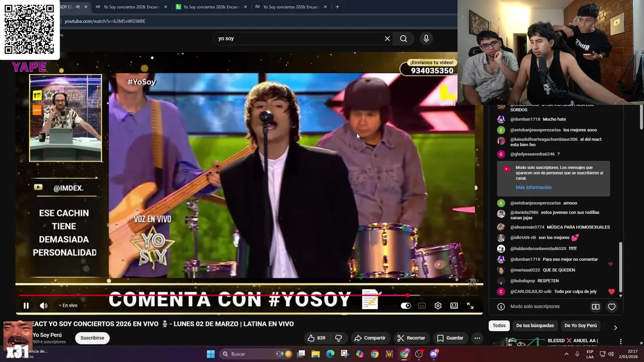Open a new browser tab

tap(337, 7)
